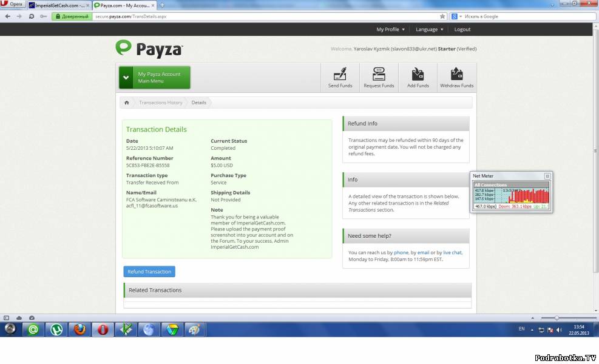Click the home icon in breadcrumb

point(127,103)
